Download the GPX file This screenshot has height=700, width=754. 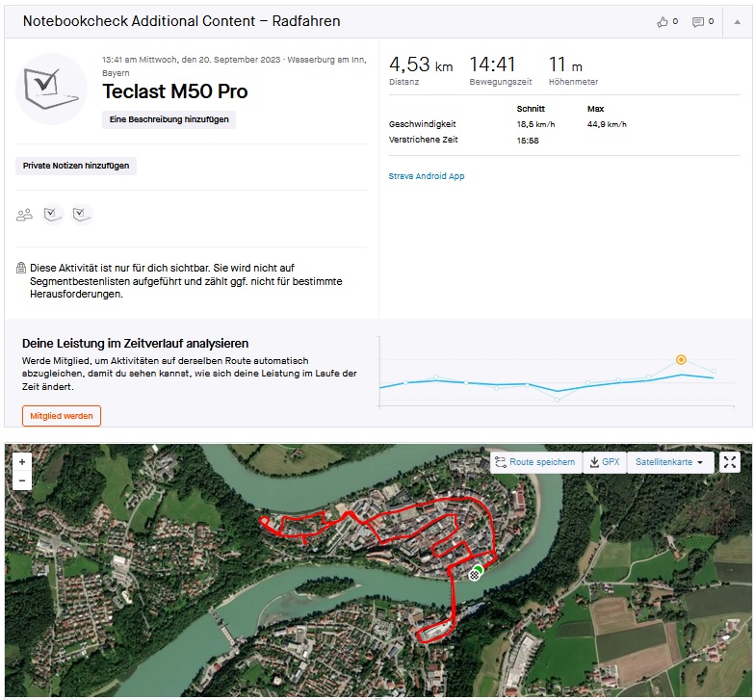[605, 462]
